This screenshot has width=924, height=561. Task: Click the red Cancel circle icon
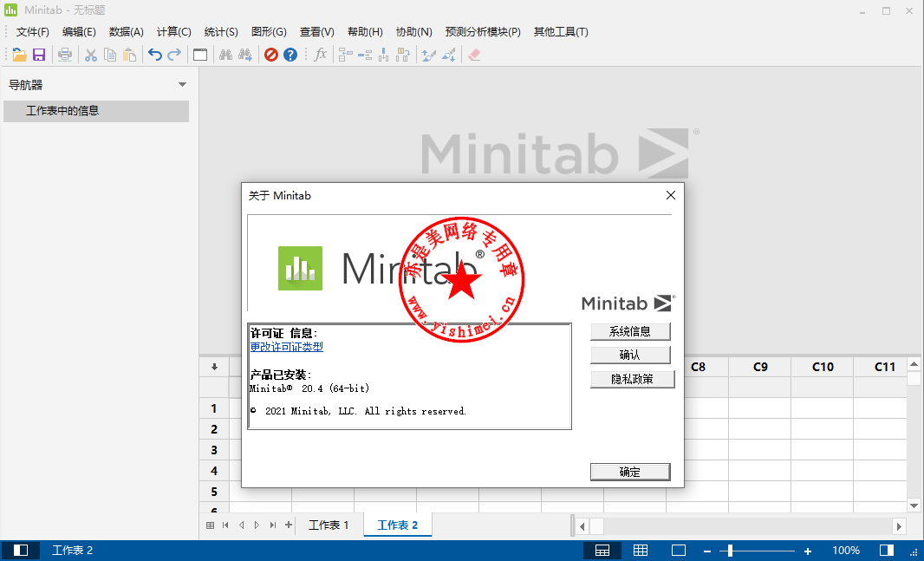coord(271,55)
